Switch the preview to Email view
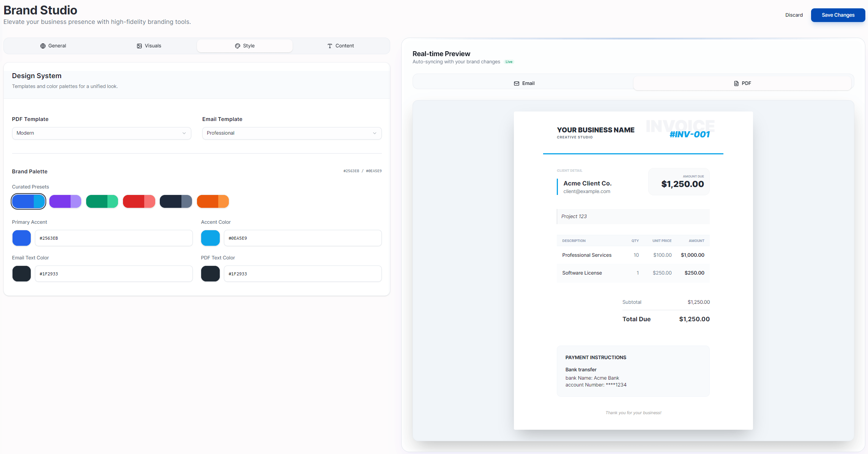The width and height of the screenshot is (868, 454). pos(524,83)
